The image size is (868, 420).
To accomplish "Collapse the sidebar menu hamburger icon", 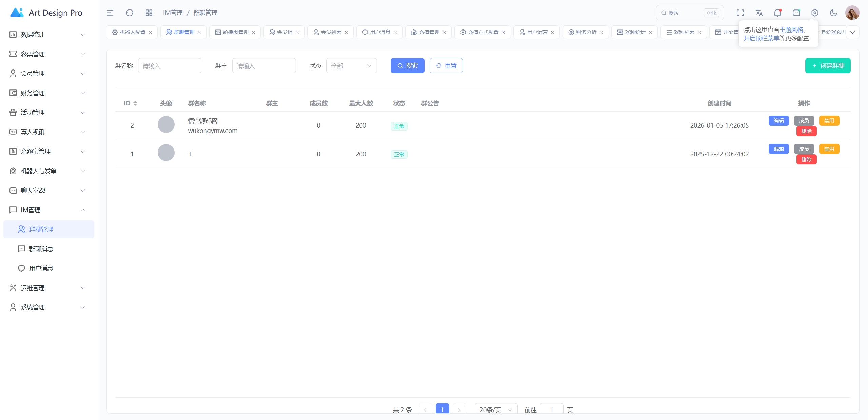I will (x=110, y=13).
